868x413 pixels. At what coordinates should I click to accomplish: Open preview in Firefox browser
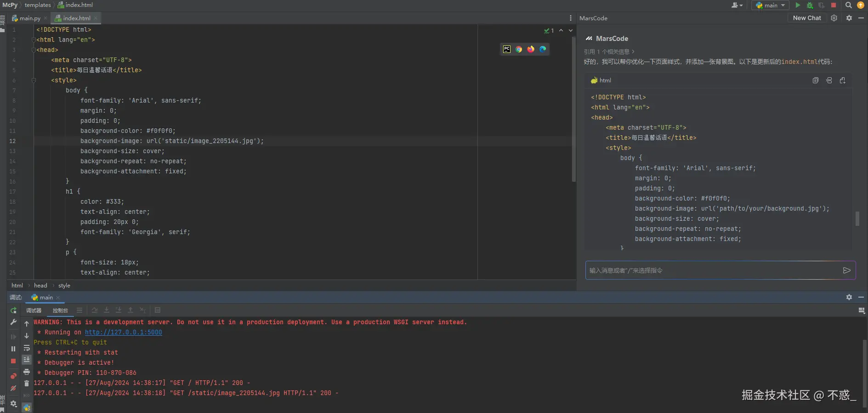531,49
